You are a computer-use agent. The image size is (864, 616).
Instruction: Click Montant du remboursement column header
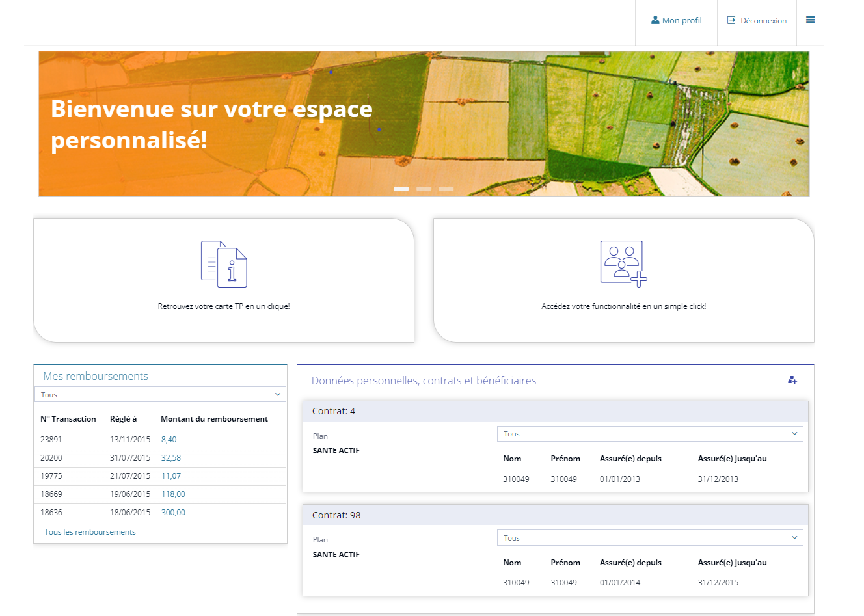[x=214, y=419]
